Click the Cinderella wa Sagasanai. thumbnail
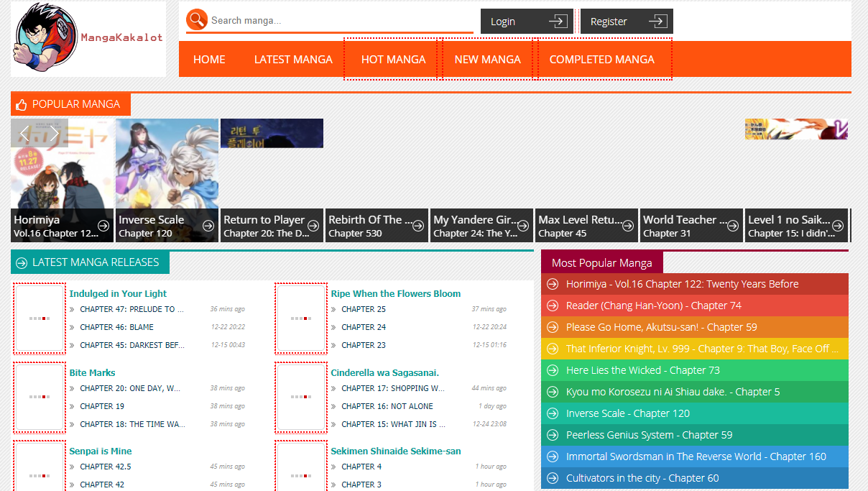Image resolution: width=868 pixels, height=491 pixels. 301,398
